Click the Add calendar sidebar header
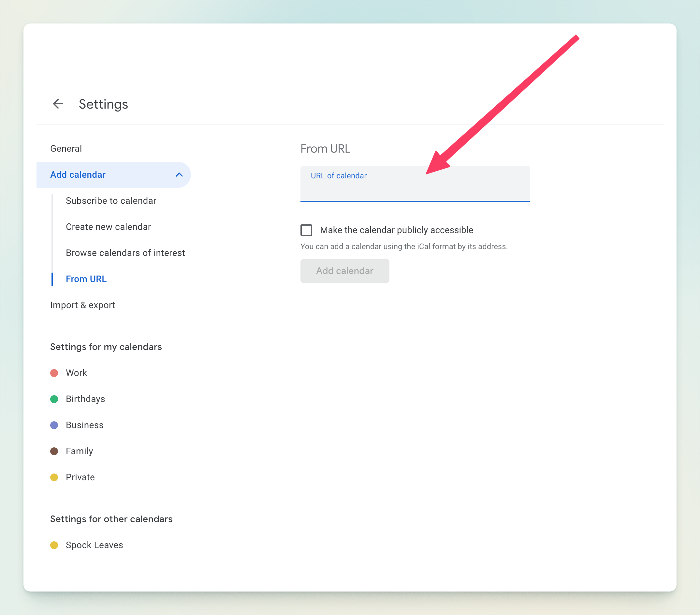Screen dimensions: 700x615 78,175
